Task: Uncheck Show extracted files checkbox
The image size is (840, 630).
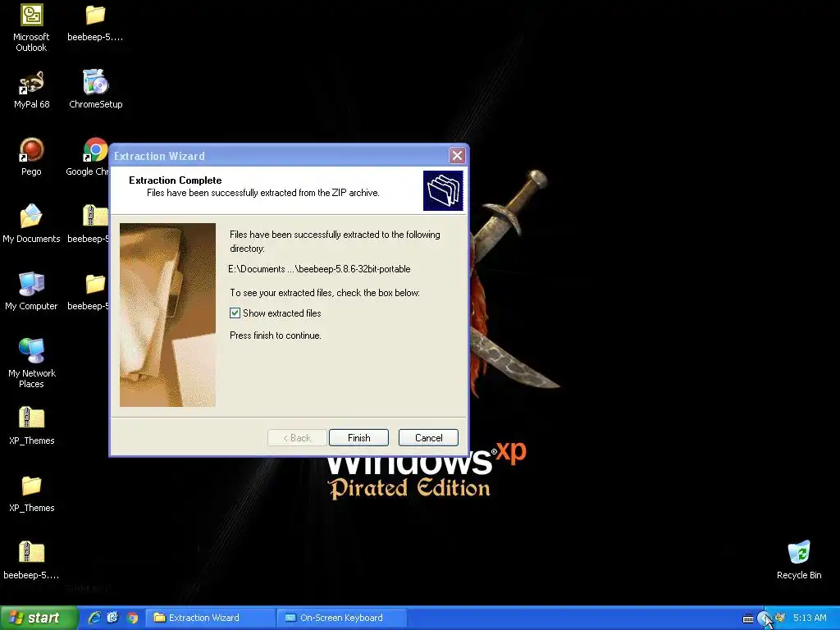Action: pos(235,313)
